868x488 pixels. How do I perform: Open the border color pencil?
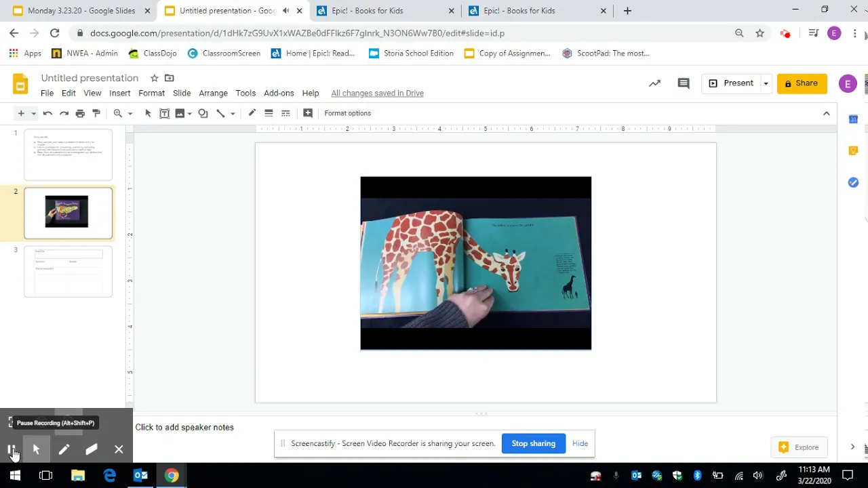point(252,113)
